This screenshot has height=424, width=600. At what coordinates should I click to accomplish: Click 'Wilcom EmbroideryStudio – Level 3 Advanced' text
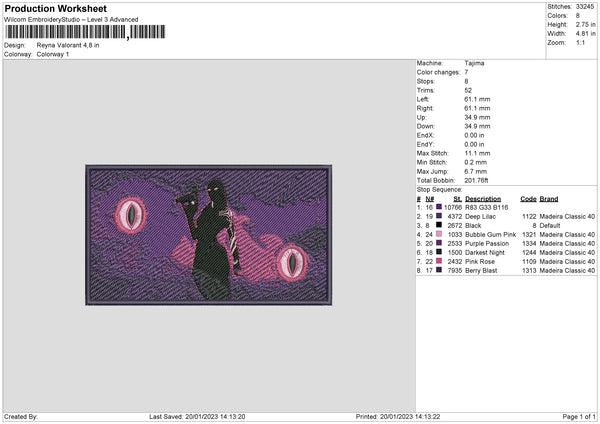tap(71, 20)
